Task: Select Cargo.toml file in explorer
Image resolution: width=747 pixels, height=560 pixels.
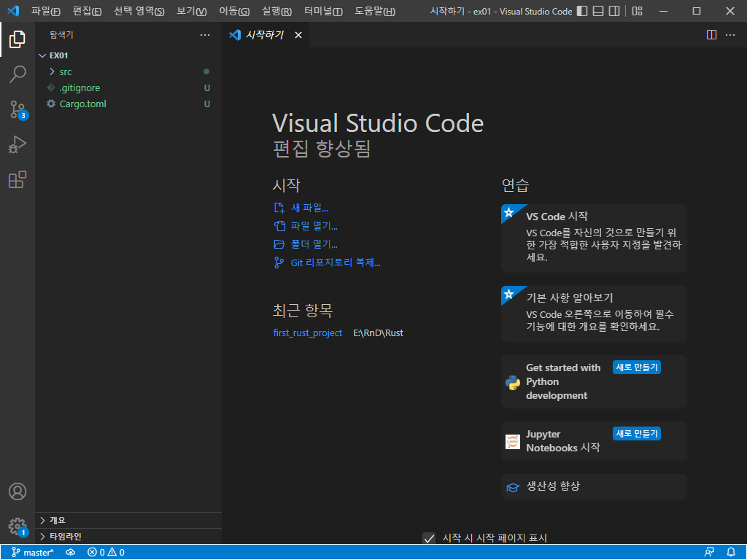Action: [128, 104]
